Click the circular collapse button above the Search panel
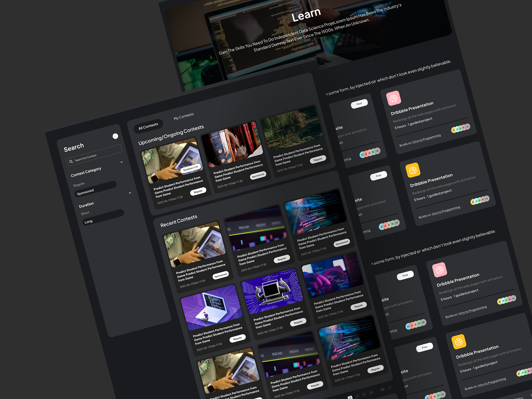Viewport: 532px width, 399px height. 115,136
